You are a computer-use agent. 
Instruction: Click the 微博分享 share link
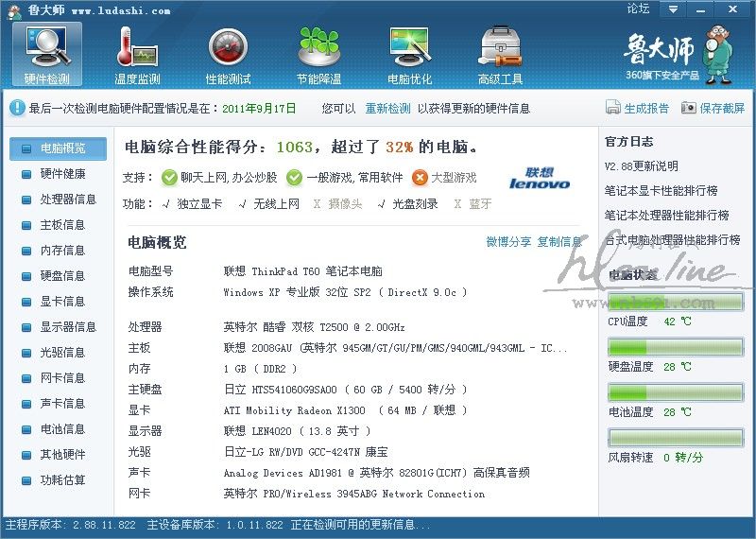point(508,242)
